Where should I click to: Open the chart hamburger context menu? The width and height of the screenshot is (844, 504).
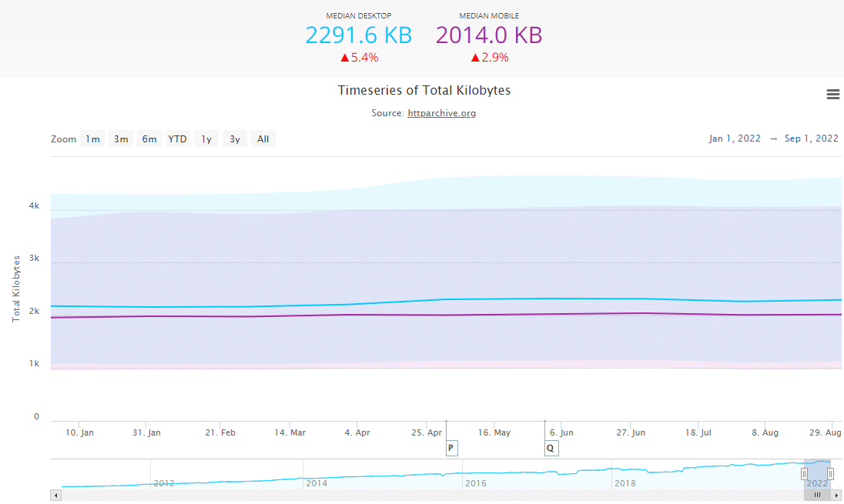(x=832, y=94)
